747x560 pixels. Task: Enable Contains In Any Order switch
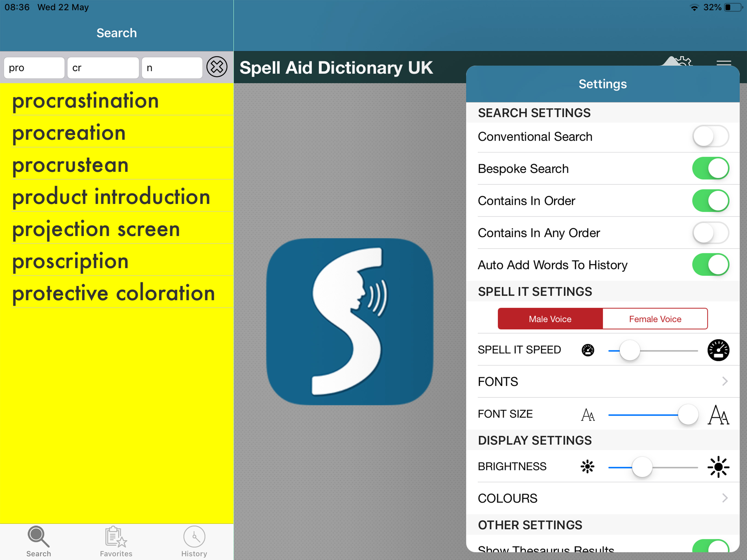pos(711,233)
